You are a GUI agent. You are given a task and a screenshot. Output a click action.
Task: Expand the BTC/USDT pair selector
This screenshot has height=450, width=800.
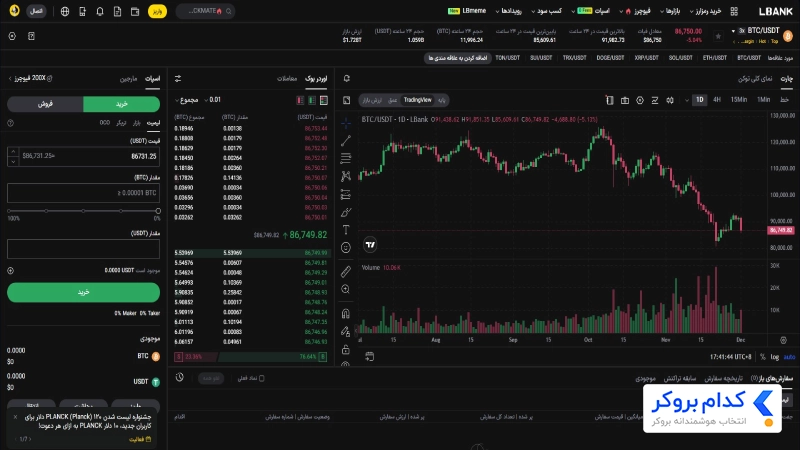point(733,31)
